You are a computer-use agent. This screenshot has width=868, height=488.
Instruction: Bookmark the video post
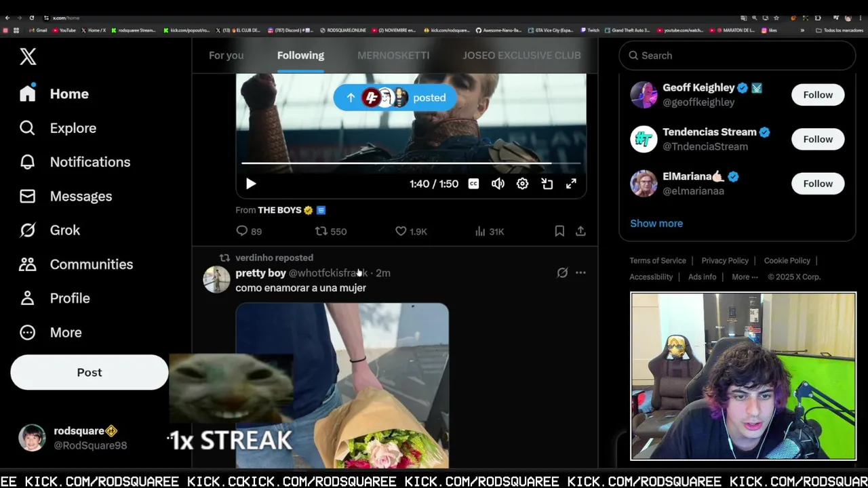point(559,231)
